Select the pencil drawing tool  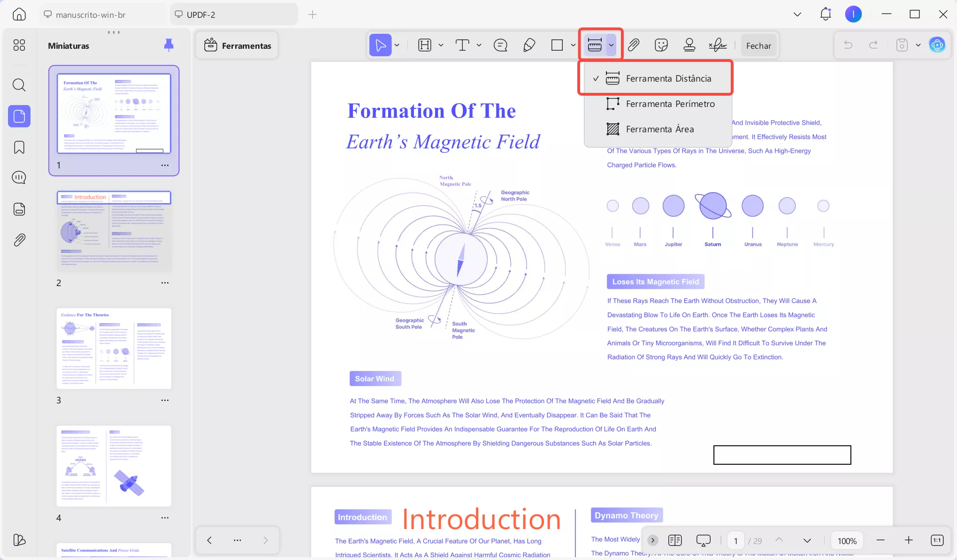[x=529, y=45]
